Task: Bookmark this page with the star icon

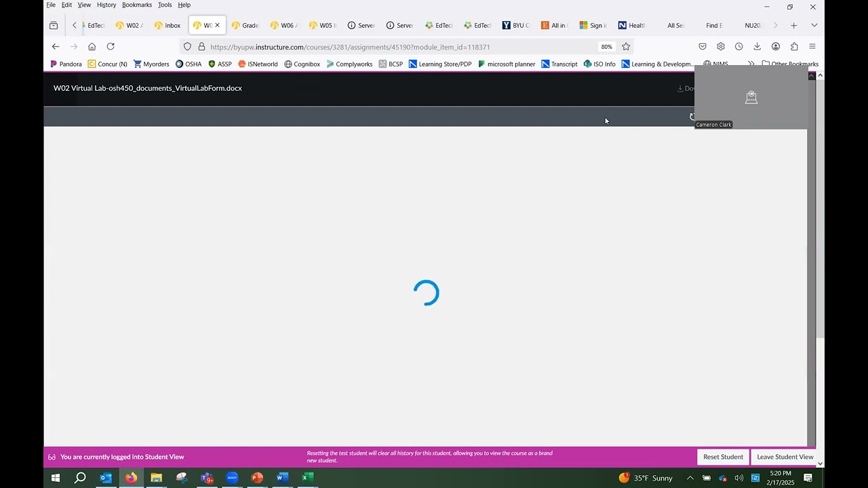Action: tap(626, 47)
